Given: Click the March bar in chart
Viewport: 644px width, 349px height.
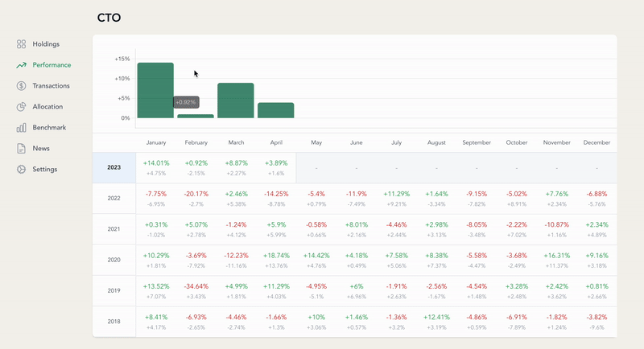Looking at the screenshot, I should [x=236, y=101].
